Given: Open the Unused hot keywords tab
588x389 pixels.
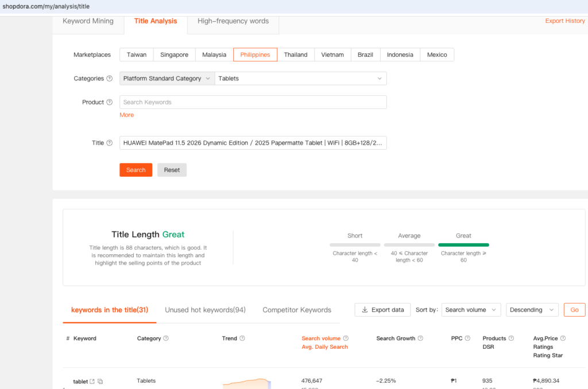Looking at the screenshot, I should (205, 310).
